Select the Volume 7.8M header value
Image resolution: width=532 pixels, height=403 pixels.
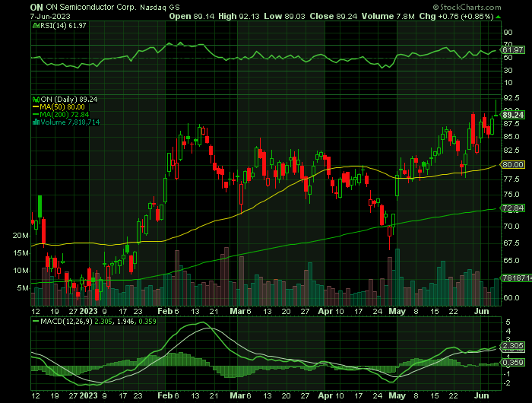pos(388,16)
